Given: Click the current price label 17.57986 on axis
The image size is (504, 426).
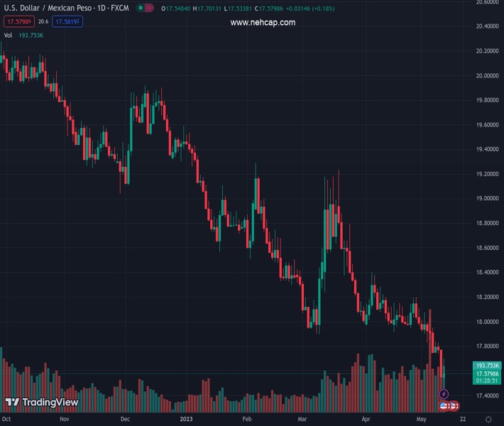Looking at the screenshot, I should (487, 373).
